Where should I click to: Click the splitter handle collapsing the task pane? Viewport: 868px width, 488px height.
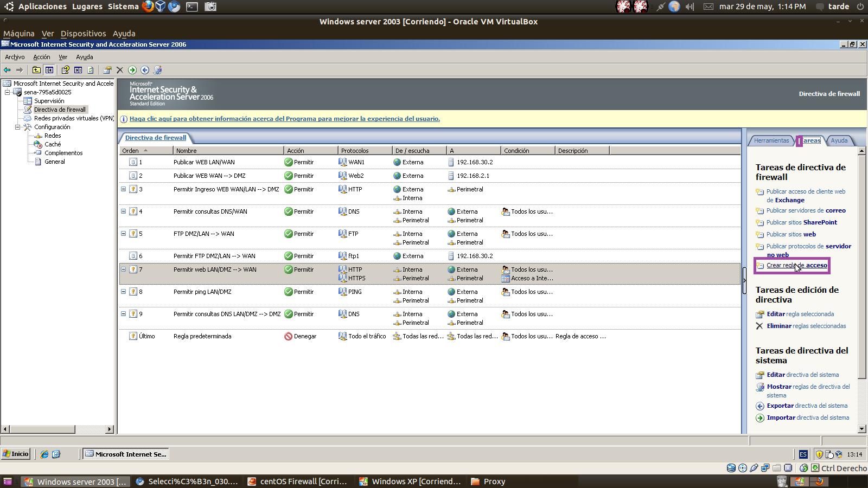[x=744, y=281]
